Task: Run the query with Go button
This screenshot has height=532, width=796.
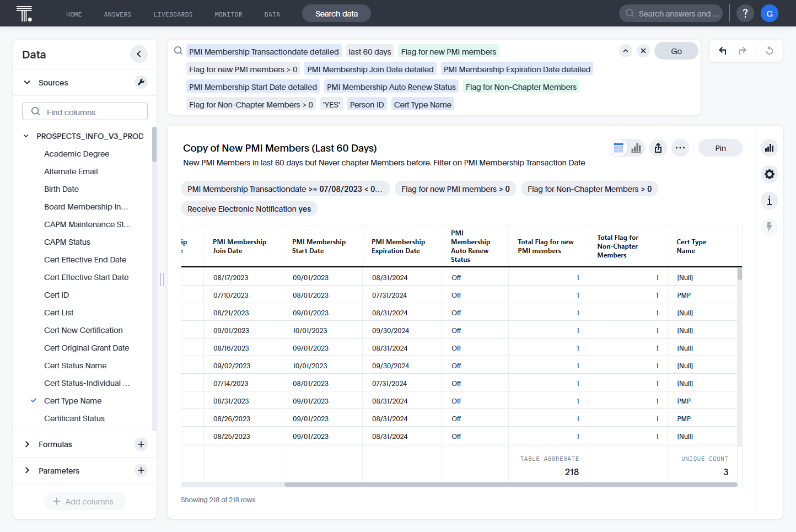Action: pyautogui.click(x=676, y=51)
